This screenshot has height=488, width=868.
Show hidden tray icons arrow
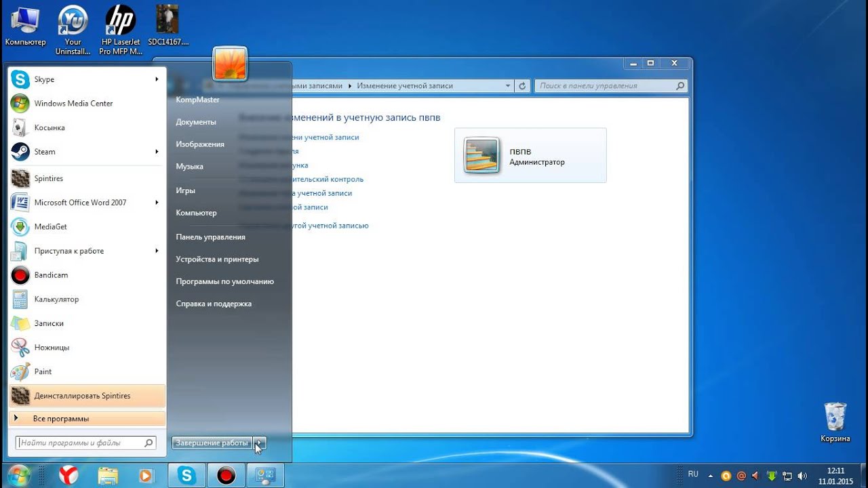[x=711, y=476]
